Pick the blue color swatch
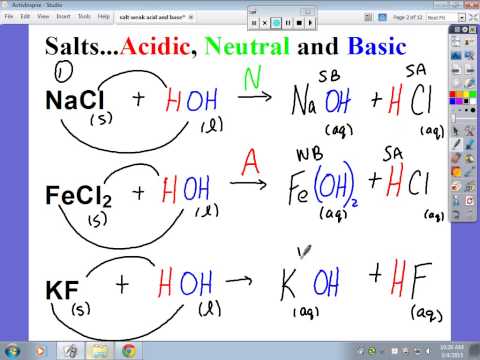The height and width of the screenshot is (360, 480). pyautogui.click(x=452, y=101)
